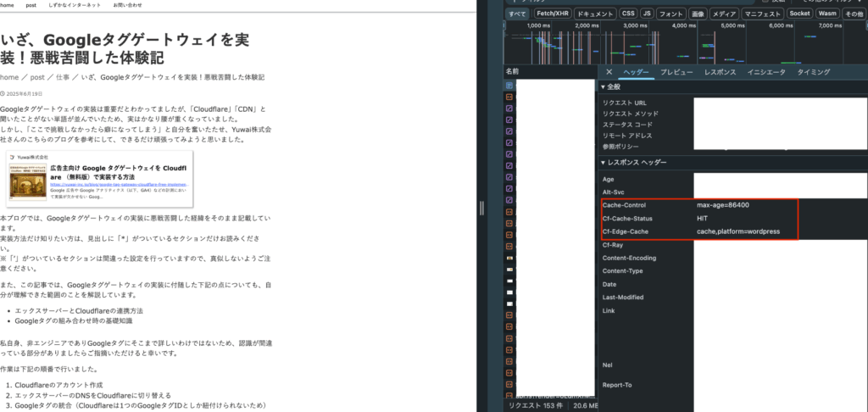Select the Last-Modified header name
This screenshot has height=412, width=868.
coord(623,298)
